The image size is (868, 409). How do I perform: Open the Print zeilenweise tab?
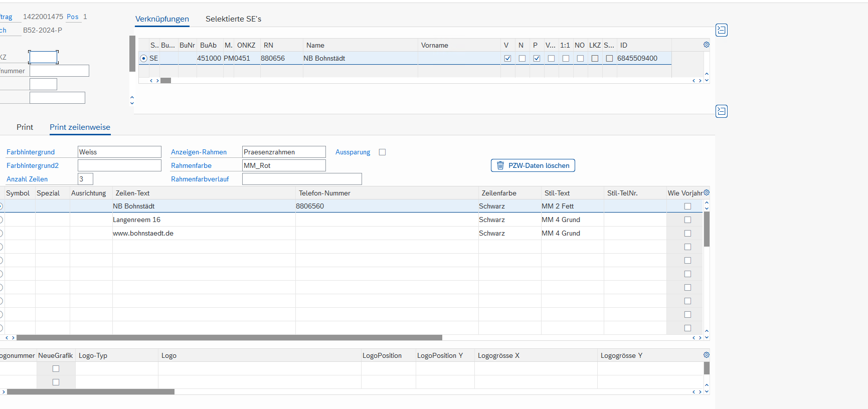[x=80, y=127]
